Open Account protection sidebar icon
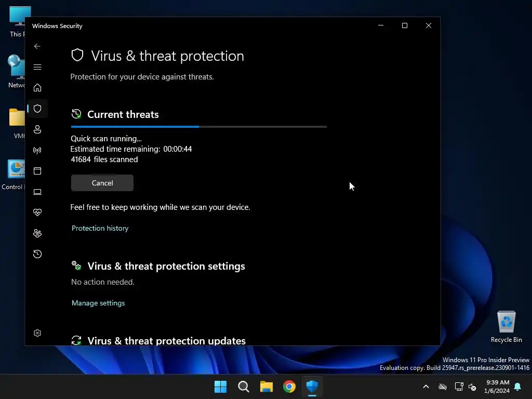 pos(37,129)
